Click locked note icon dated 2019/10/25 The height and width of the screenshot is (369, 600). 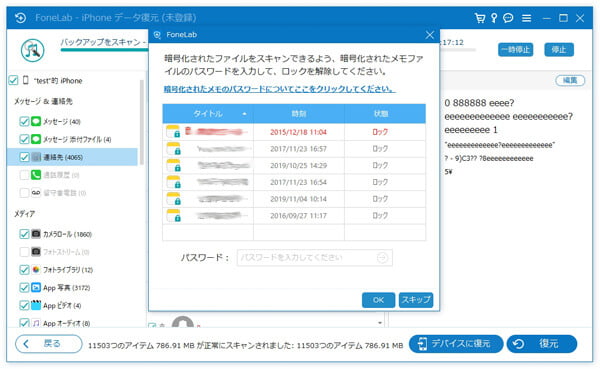tap(173, 165)
